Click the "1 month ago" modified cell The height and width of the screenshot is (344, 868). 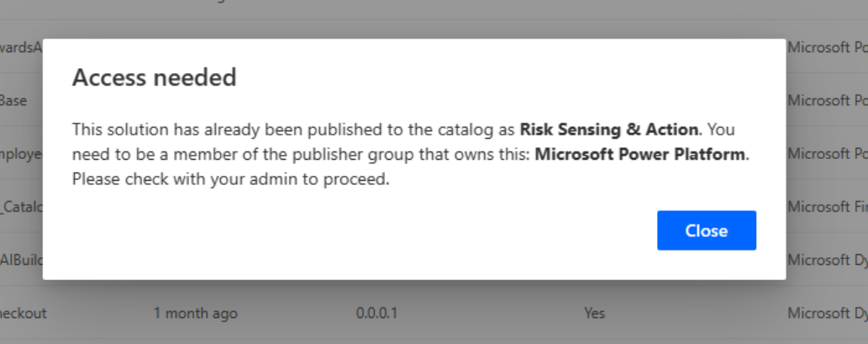tap(195, 313)
